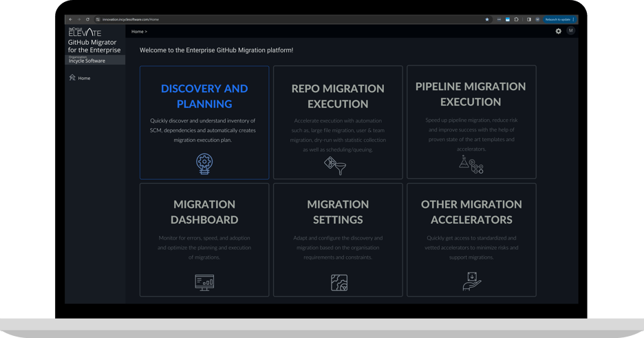Open the Organization Incycle Software selector
Image resolution: width=644 pixels, height=338 pixels.
click(95, 60)
